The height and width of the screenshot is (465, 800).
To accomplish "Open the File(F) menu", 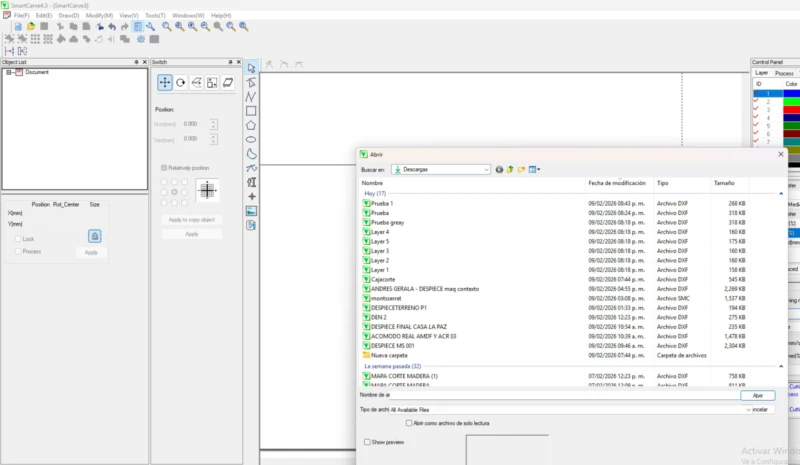I will click(21, 16).
